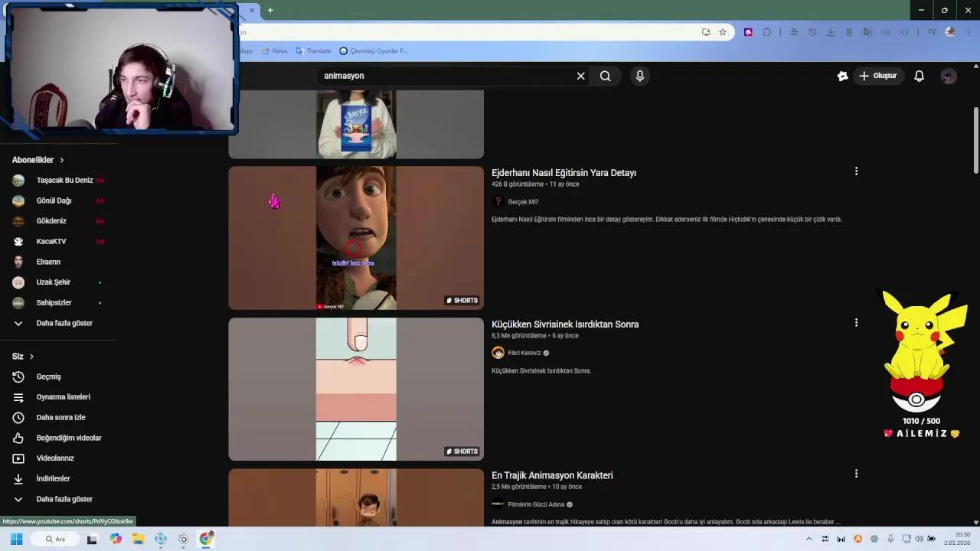Open the Translate bookmark
980x551 pixels.
coord(314,51)
